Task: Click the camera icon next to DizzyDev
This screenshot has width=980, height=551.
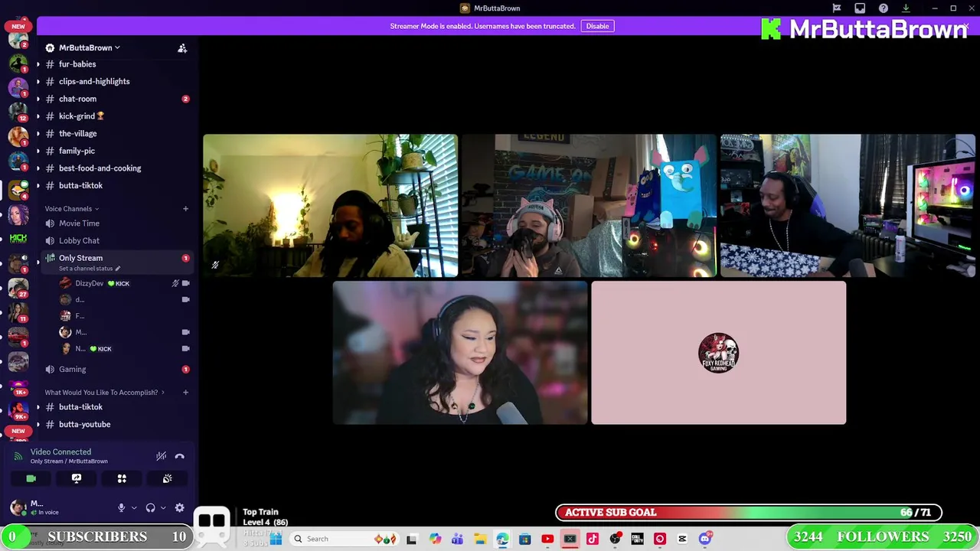Action: (185, 283)
